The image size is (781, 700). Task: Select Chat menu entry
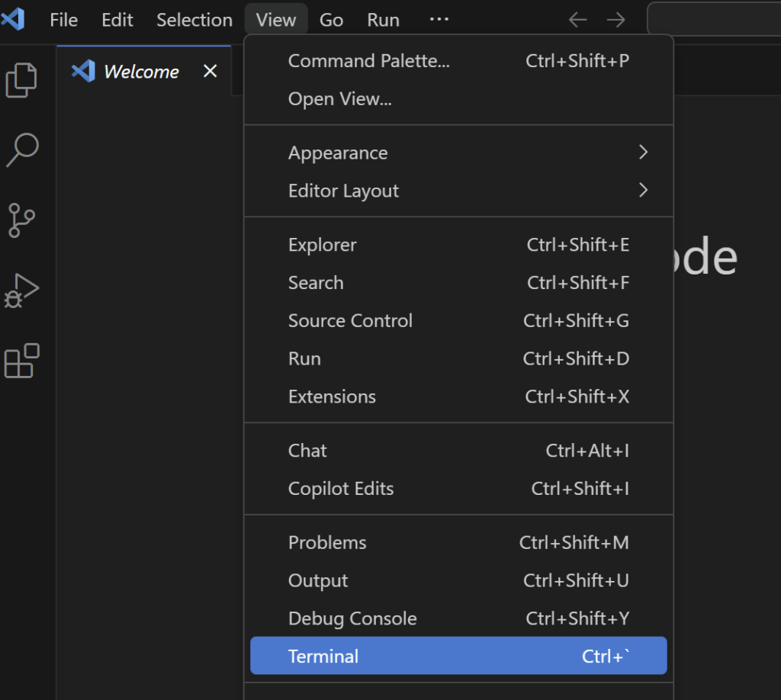[x=458, y=451]
